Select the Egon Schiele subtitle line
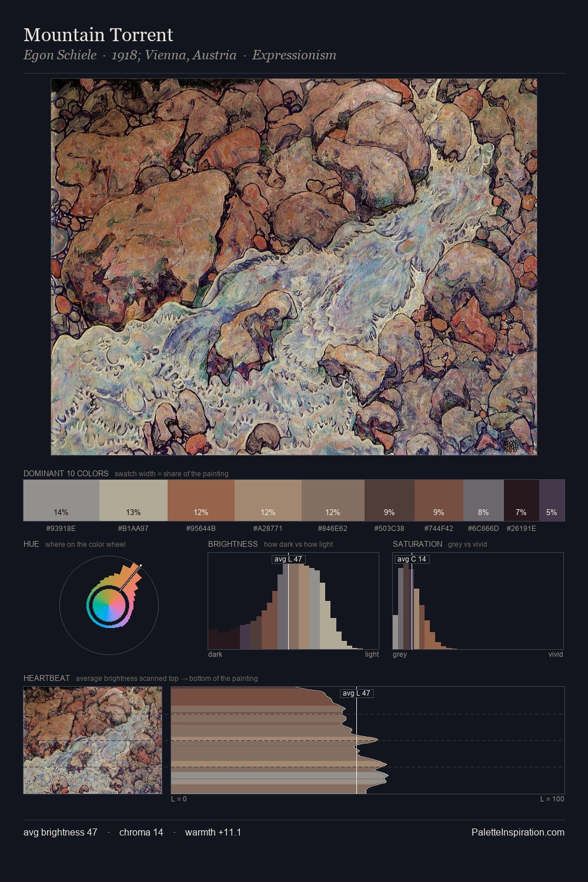The width and height of the screenshot is (588, 882). click(x=180, y=55)
